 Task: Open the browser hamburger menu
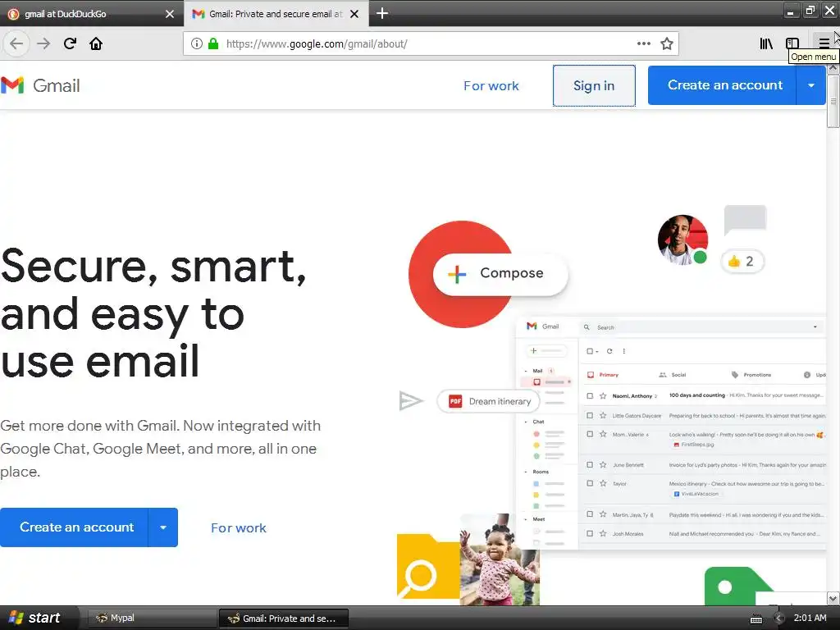(824, 43)
